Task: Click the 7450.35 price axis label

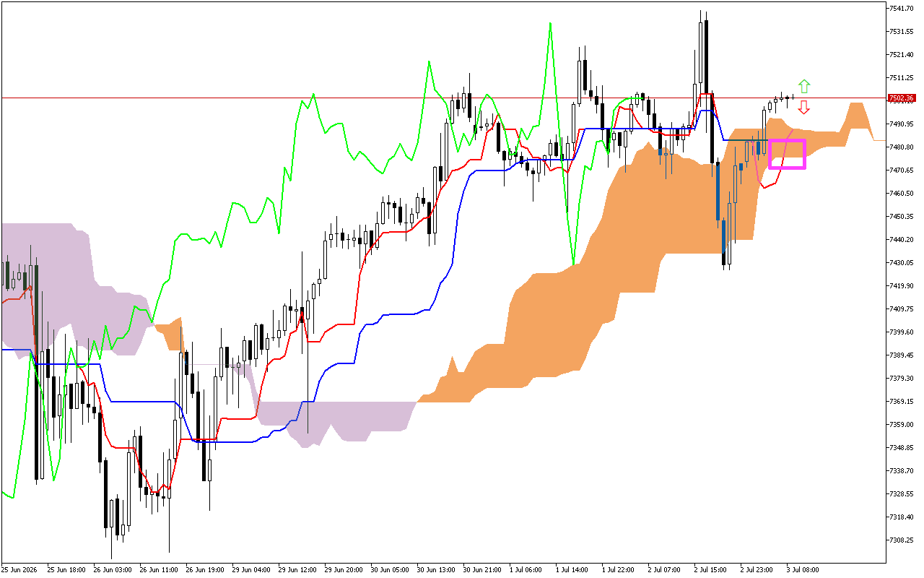Action: 902,217
